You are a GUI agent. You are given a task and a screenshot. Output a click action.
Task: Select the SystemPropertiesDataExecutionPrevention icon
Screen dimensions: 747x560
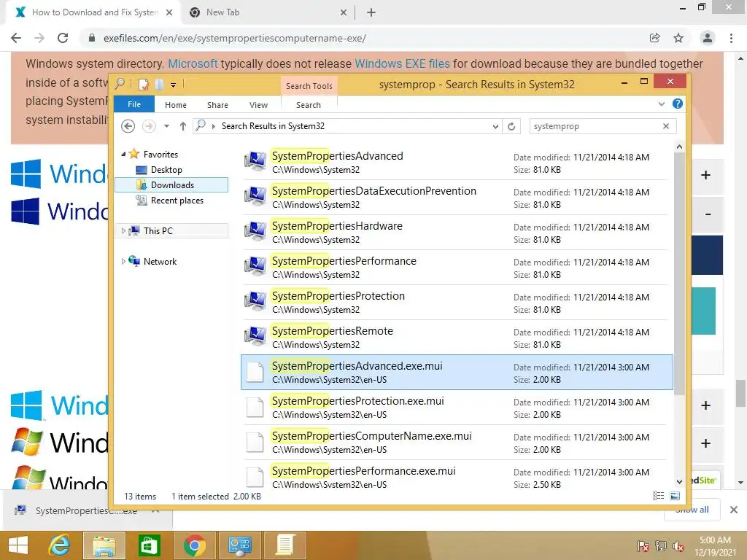(x=255, y=197)
